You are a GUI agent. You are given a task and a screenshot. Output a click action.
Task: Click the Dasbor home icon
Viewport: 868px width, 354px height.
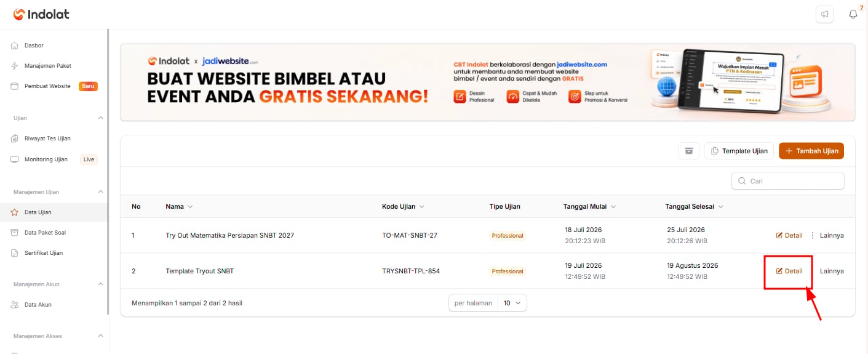pos(15,46)
